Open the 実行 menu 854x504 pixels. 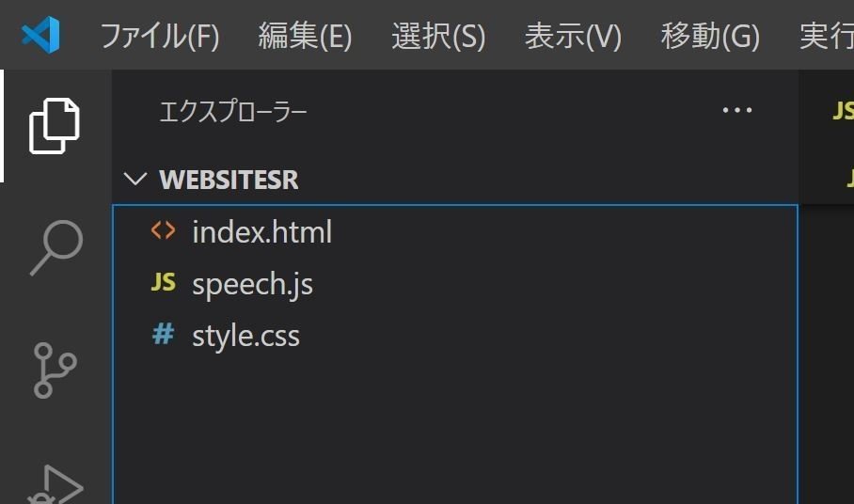click(828, 37)
